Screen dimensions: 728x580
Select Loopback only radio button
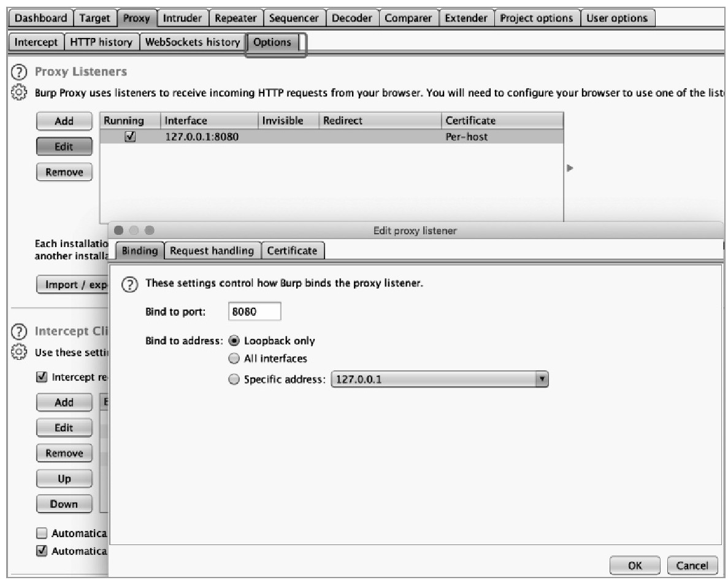tap(234, 340)
